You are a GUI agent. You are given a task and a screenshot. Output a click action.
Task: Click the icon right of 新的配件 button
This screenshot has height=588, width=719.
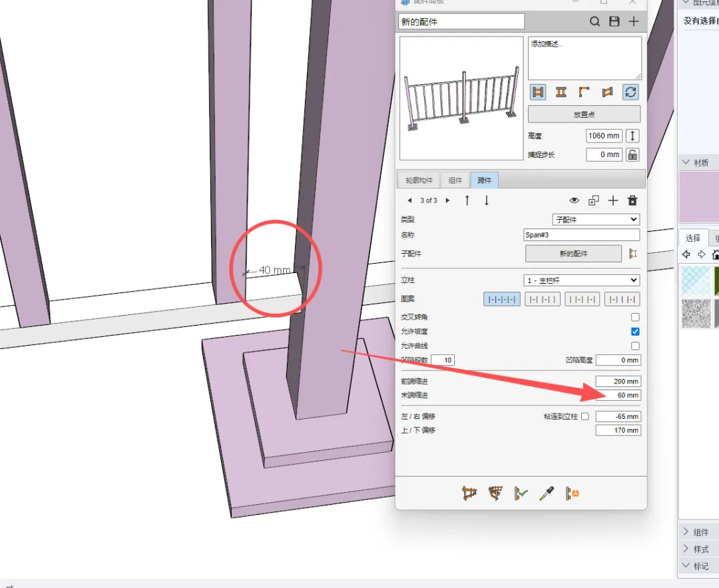tap(633, 254)
